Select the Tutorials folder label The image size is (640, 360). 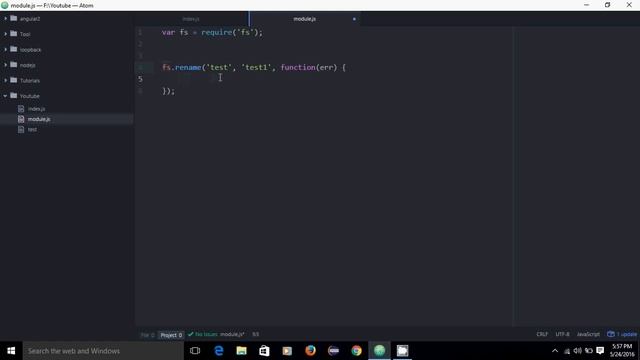pos(30,81)
